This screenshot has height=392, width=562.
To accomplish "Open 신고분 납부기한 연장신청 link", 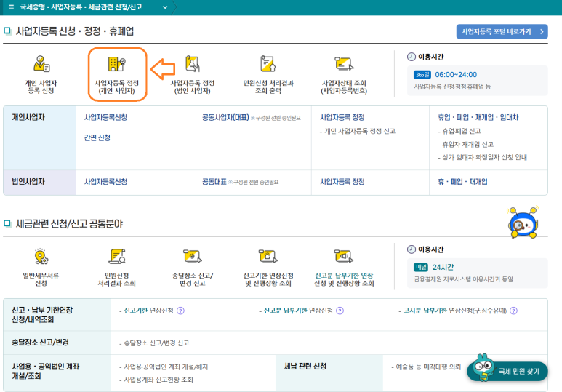I will [x=298, y=311].
